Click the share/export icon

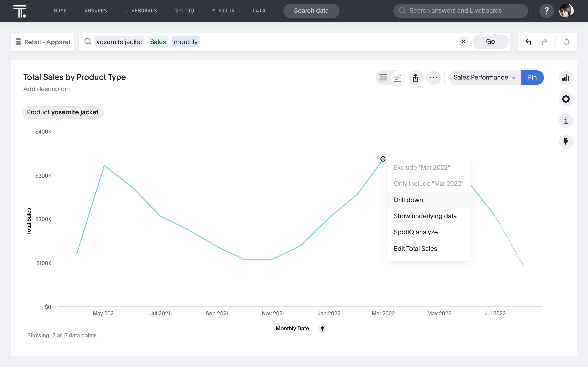point(416,77)
